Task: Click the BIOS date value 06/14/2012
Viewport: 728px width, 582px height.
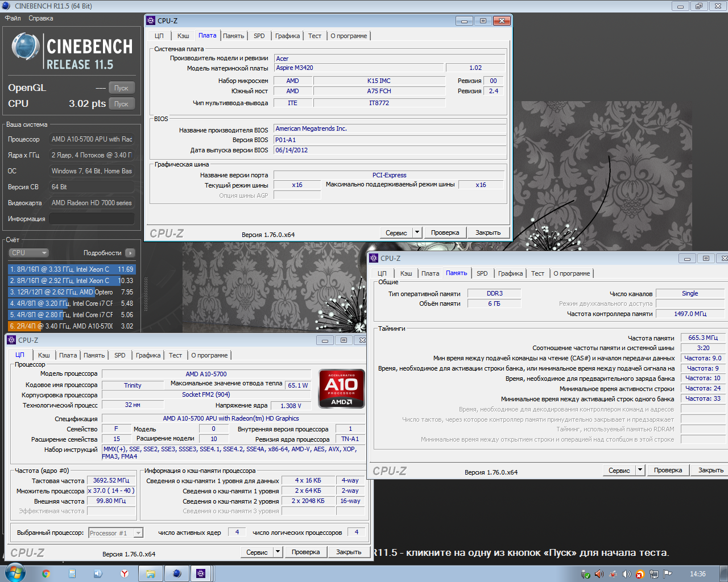Action: 390,150
